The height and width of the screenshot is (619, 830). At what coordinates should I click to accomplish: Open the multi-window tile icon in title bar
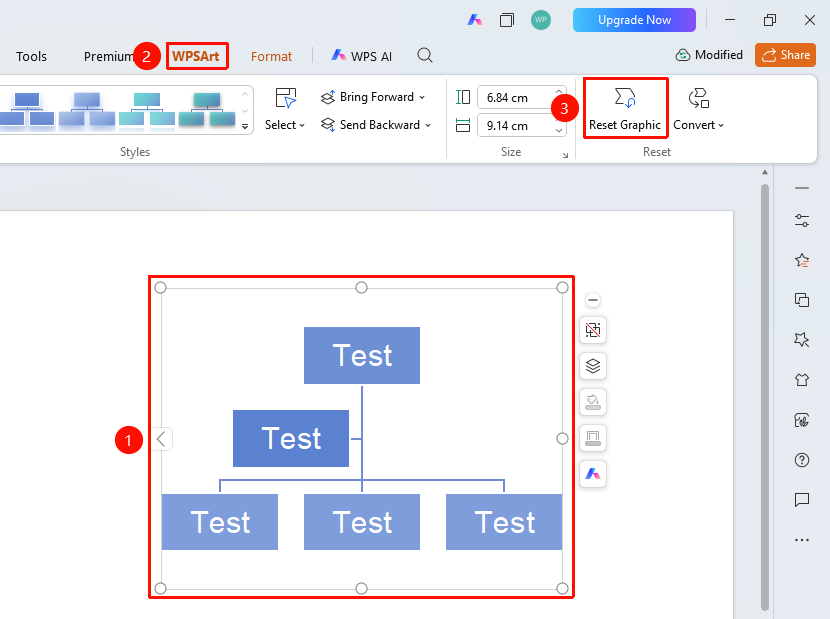point(507,20)
